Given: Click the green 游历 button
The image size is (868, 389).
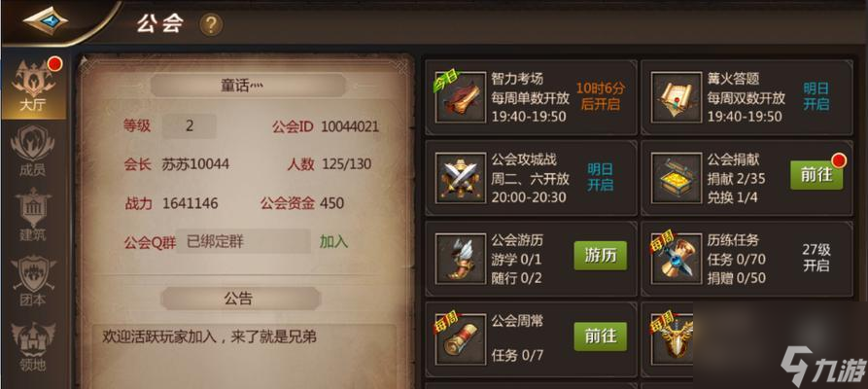Looking at the screenshot, I should tap(600, 256).
